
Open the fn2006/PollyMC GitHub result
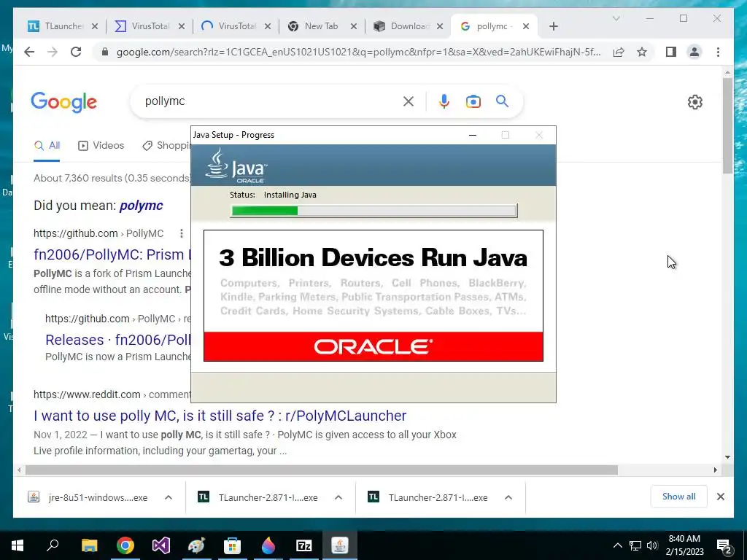point(112,254)
